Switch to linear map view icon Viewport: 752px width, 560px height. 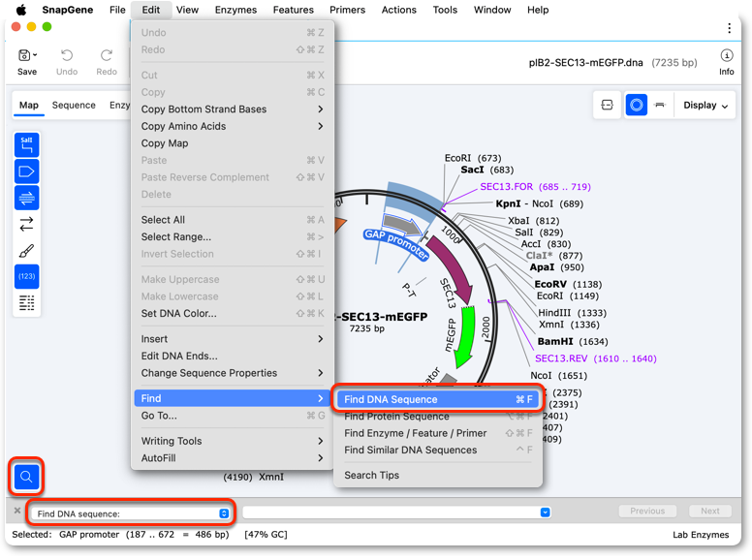(660, 105)
